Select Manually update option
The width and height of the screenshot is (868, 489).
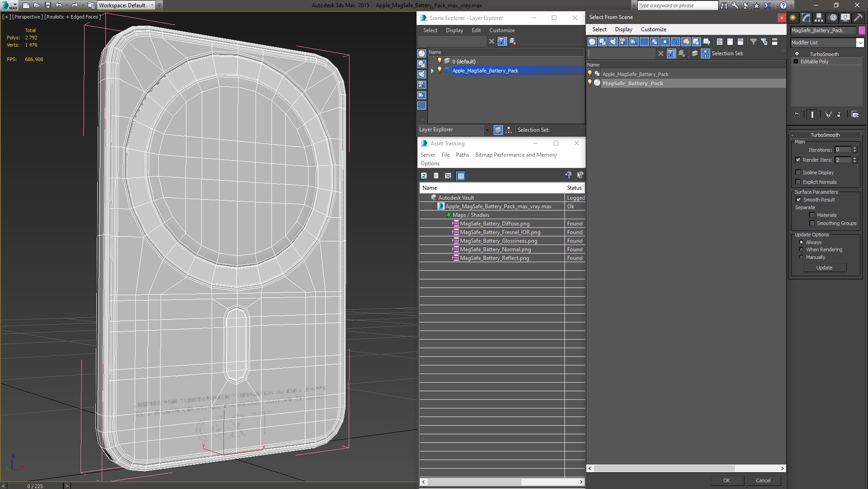coord(801,257)
